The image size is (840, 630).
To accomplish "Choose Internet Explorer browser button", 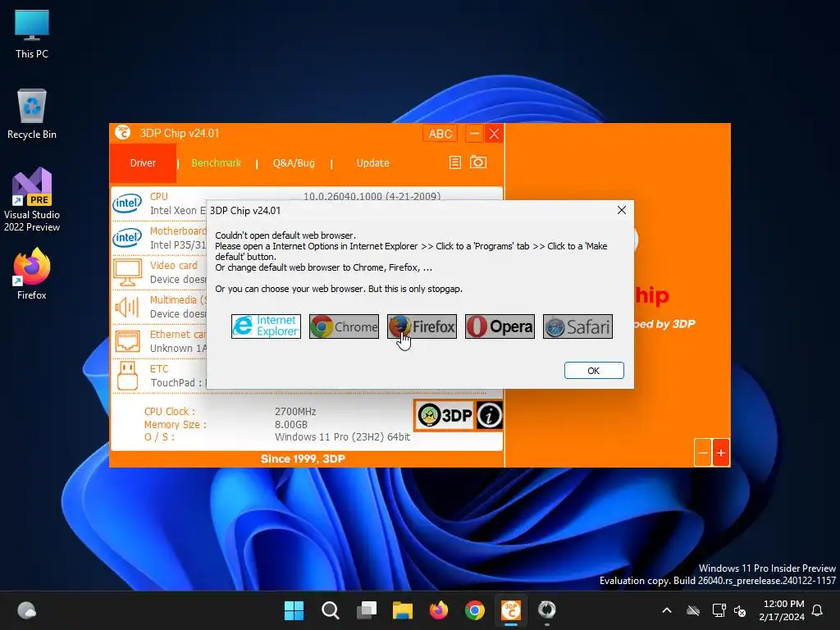I will click(266, 326).
